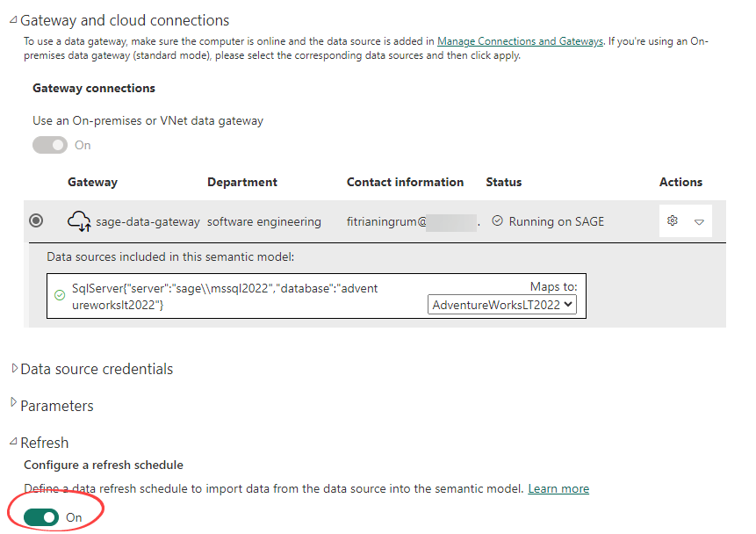Collapse the gateway row details arrow
Viewport: 756px width, 534px height.
(699, 222)
